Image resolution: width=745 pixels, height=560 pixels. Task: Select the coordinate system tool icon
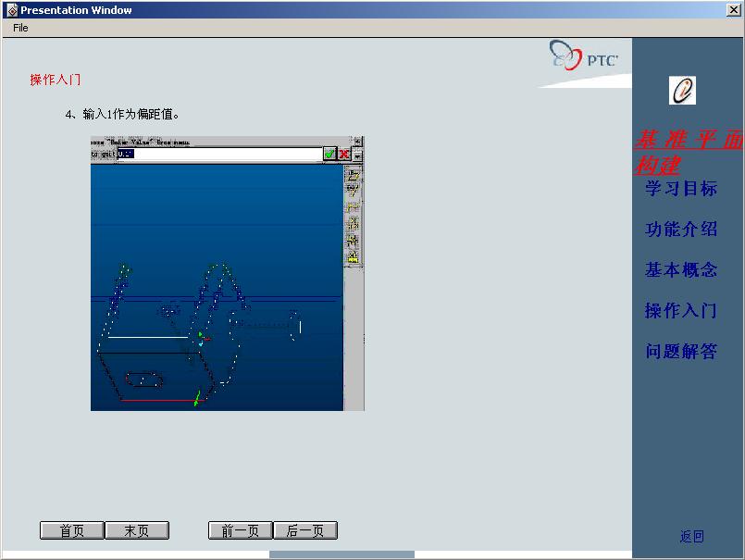click(x=353, y=241)
